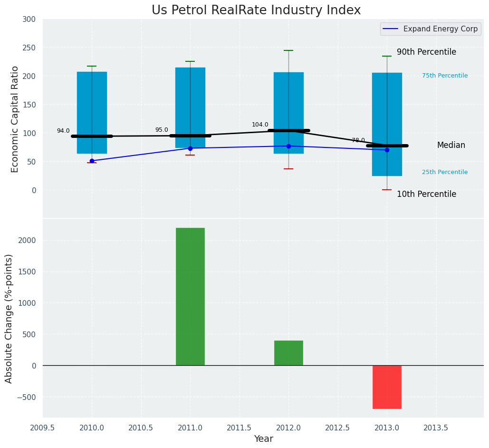Viewport: 489px width, 448px height.
Task: Select the blue 2012 data point marker
Action: [x=288, y=146]
